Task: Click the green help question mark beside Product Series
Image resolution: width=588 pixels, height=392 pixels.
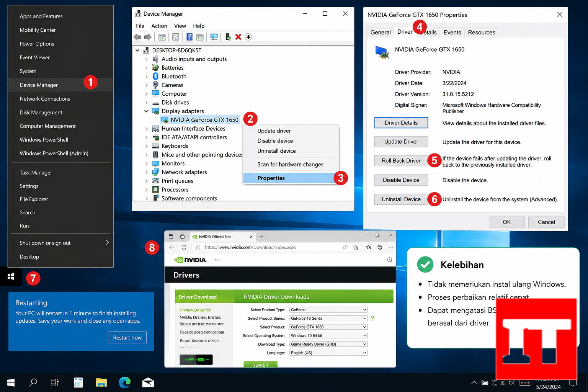Action: (372, 318)
